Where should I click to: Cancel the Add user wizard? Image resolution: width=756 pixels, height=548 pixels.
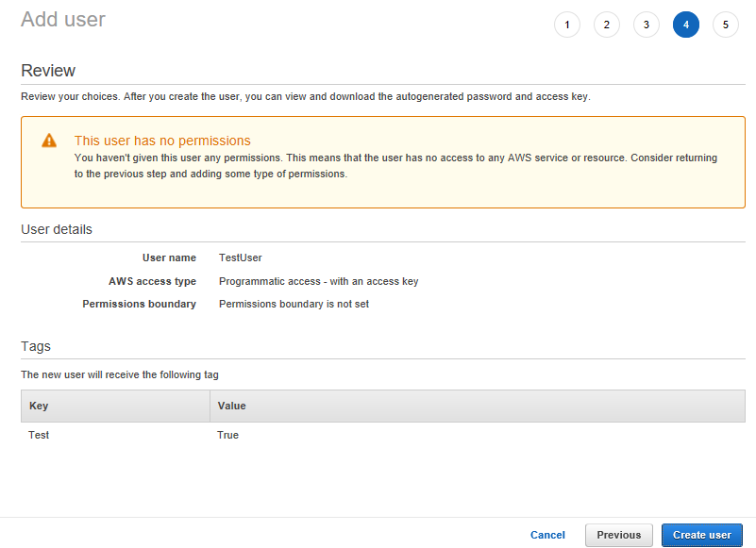coord(547,535)
